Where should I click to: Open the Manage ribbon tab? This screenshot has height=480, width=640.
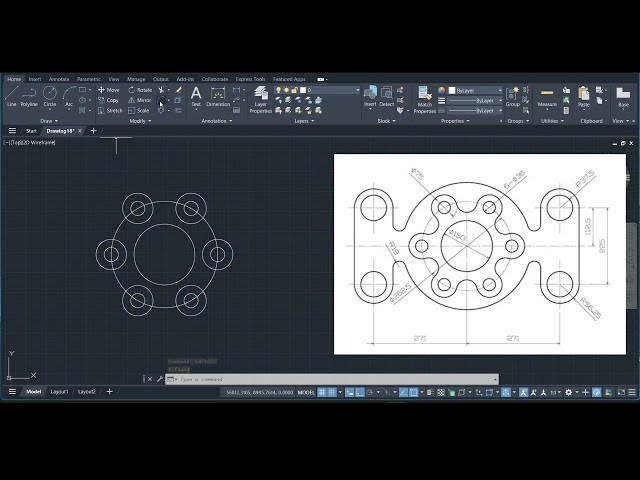point(136,79)
